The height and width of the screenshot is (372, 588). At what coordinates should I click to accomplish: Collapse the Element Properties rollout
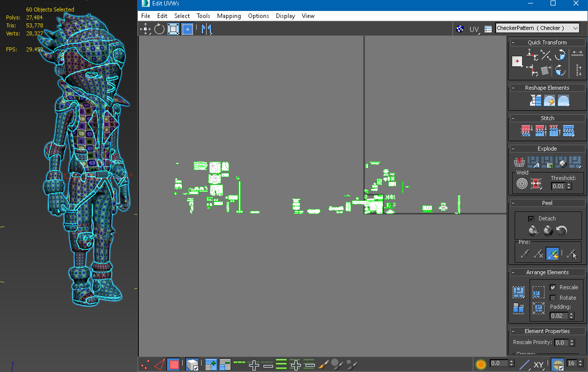pyautogui.click(x=513, y=331)
